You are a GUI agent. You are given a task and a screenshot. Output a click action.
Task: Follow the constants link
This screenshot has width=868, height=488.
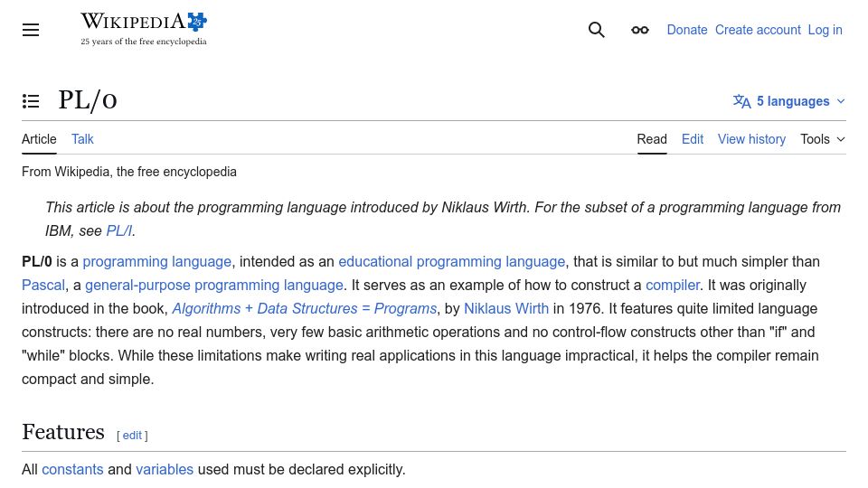point(72,469)
